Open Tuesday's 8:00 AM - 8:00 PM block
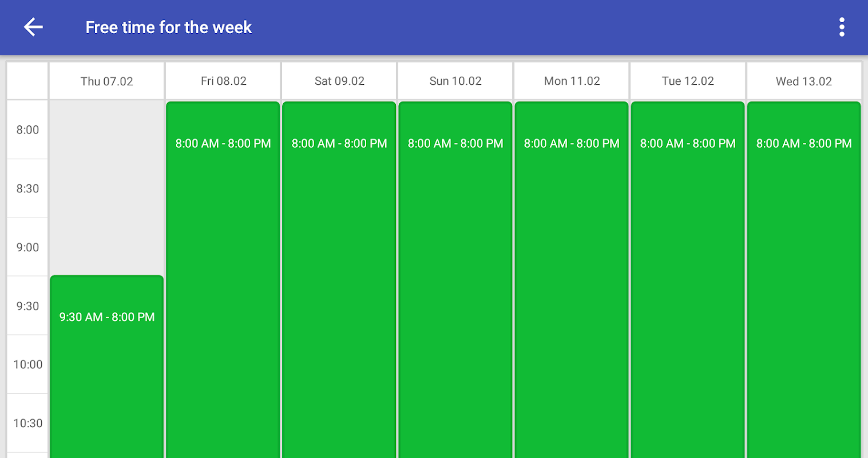The image size is (868, 458). (688, 280)
